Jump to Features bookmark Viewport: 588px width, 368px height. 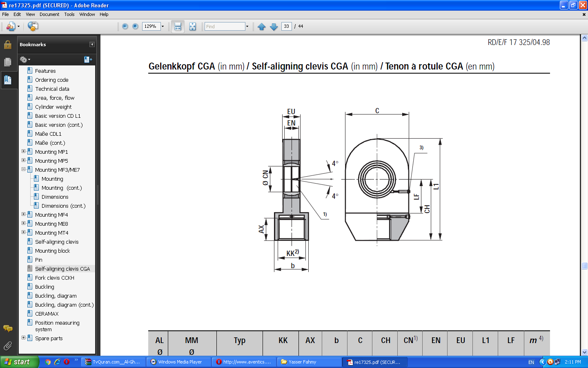pyautogui.click(x=45, y=71)
